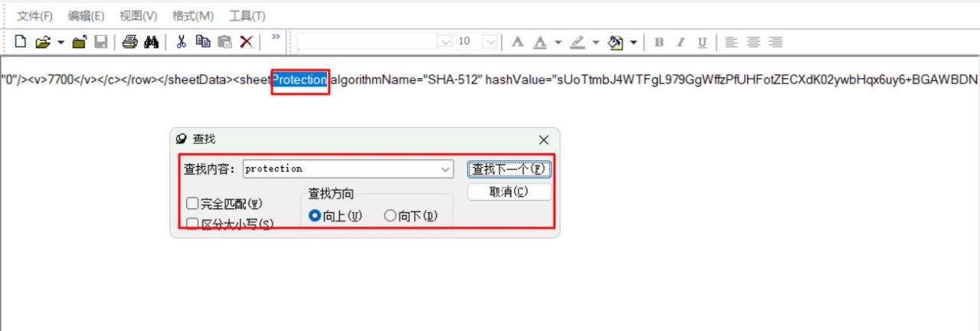Apply font color with underlined A icon
980x331 pixels.
[540, 42]
